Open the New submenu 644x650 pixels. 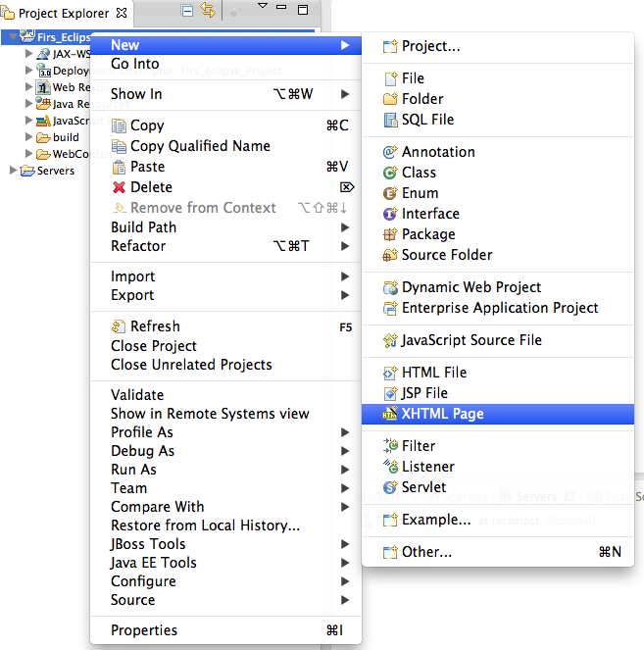click(x=225, y=45)
